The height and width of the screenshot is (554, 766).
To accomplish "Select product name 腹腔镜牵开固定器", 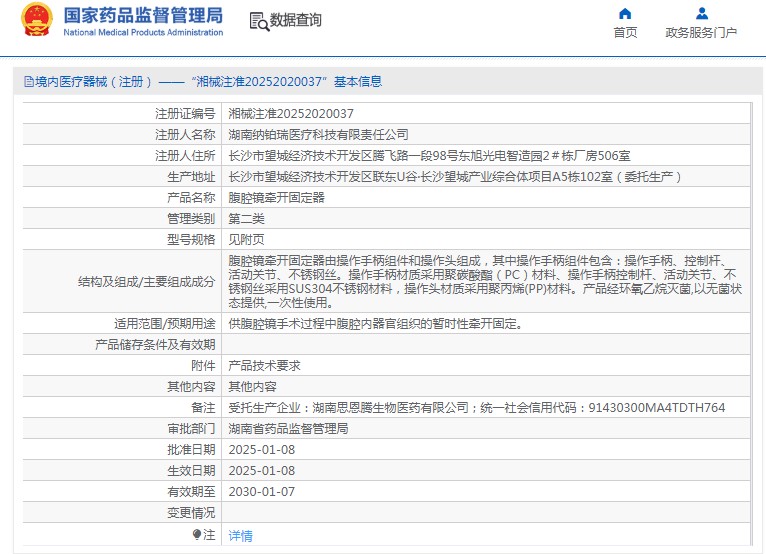I will click(277, 198).
